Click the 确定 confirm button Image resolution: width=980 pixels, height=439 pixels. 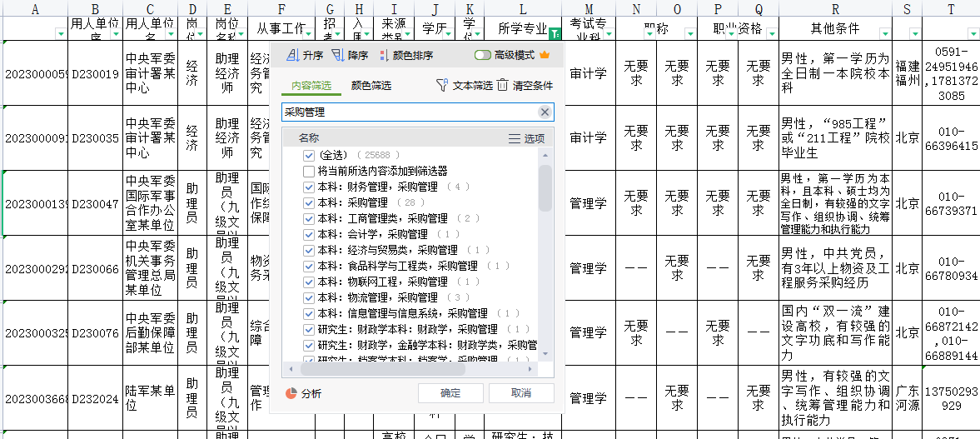pyautogui.click(x=450, y=393)
